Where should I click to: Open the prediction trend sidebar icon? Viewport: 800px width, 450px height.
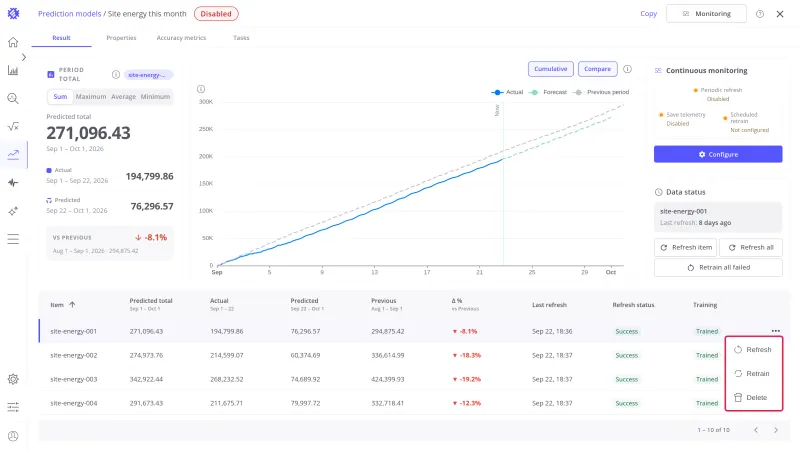[x=13, y=154]
